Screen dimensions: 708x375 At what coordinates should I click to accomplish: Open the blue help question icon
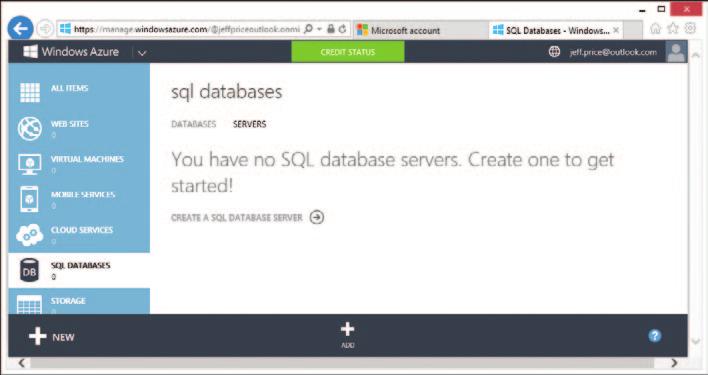tap(655, 336)
